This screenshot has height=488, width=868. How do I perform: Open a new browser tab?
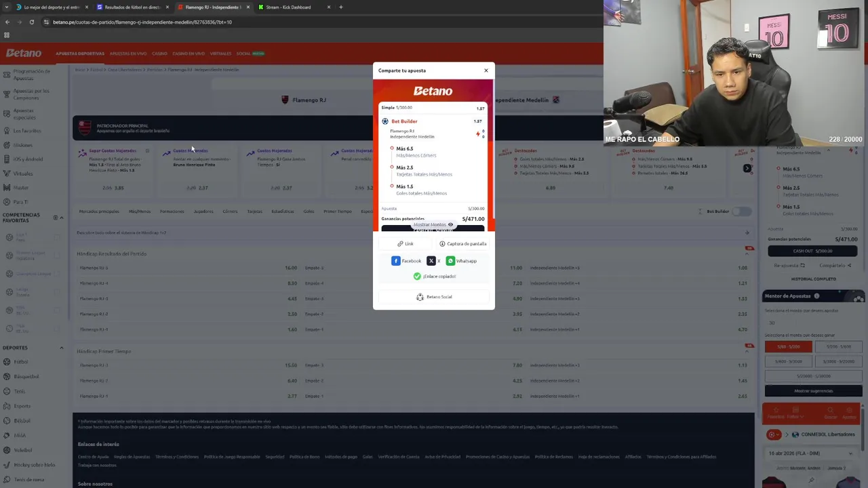340,7
